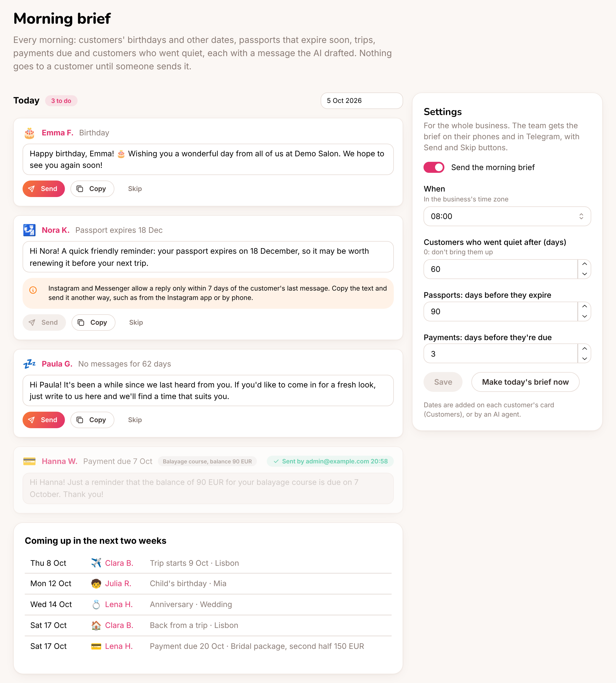Viewport: 616px width, 683px height.
Task: Copy the Nora K. passport reminder text
Action: (x=94, y=322)
